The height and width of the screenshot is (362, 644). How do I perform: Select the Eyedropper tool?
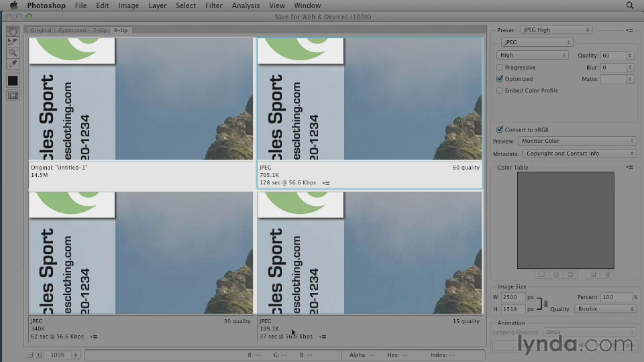tap(12, 64)
